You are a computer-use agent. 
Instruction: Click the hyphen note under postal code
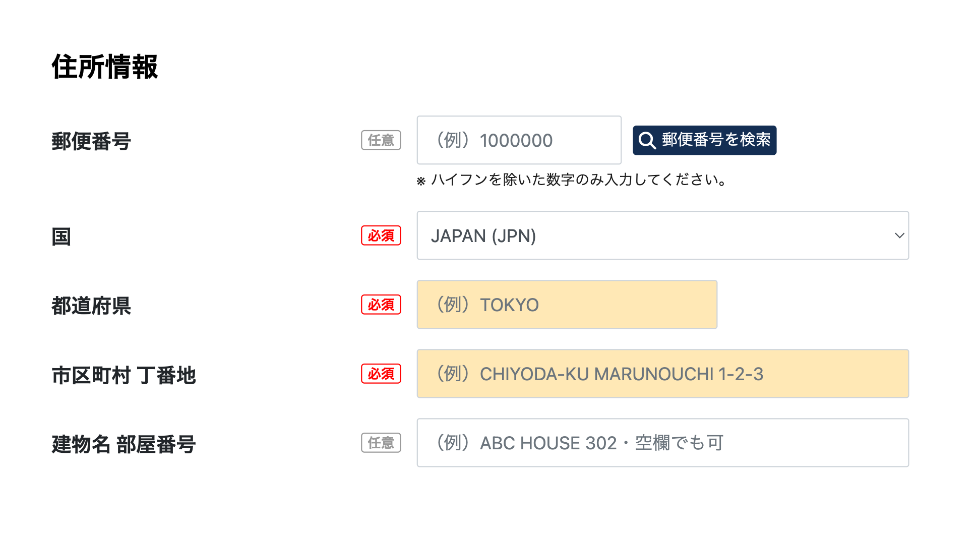tap(572, 180)
